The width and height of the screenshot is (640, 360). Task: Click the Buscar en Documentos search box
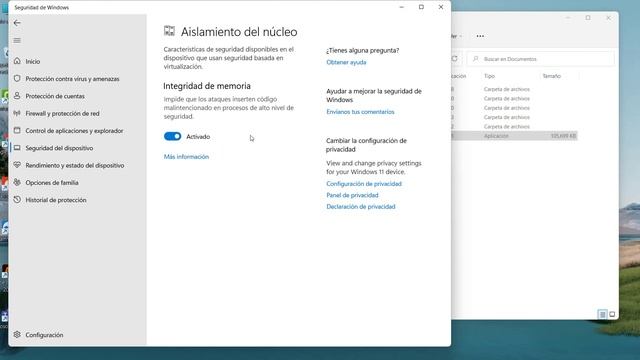540,59
